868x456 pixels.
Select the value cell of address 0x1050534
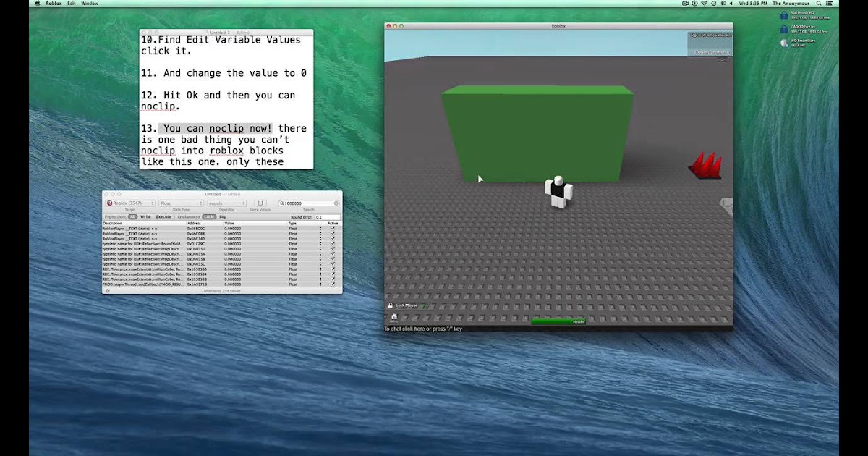(233, 274)
